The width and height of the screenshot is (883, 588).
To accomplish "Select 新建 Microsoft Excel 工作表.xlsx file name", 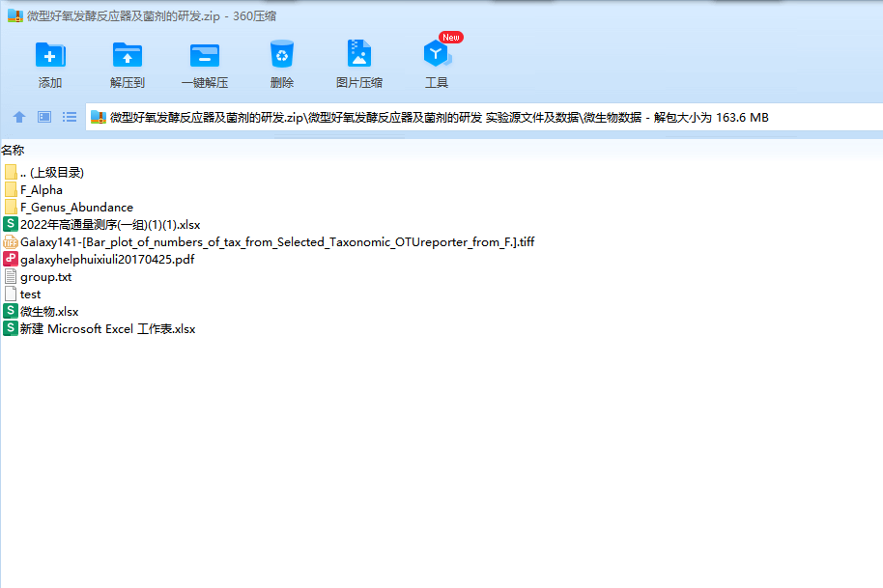I will (x=107, y=329).
